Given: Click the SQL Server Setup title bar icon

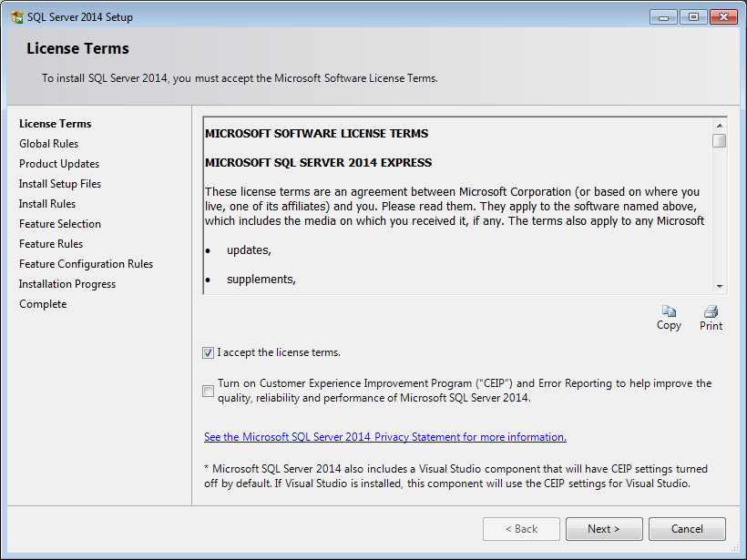Looking at the screenshot, I should tap(16, 17).
